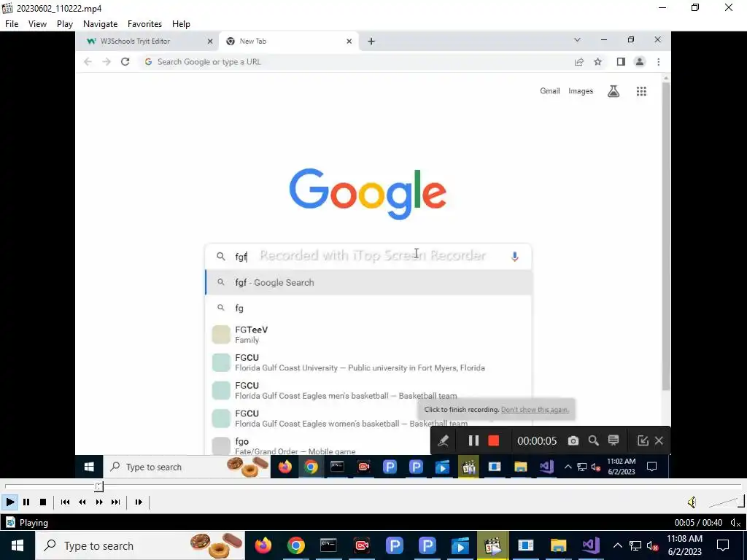747x560 pixels.
Task: Click the 00:05 / 00:40 time readout
Action: pyautogui.click(x=698, y=523)
